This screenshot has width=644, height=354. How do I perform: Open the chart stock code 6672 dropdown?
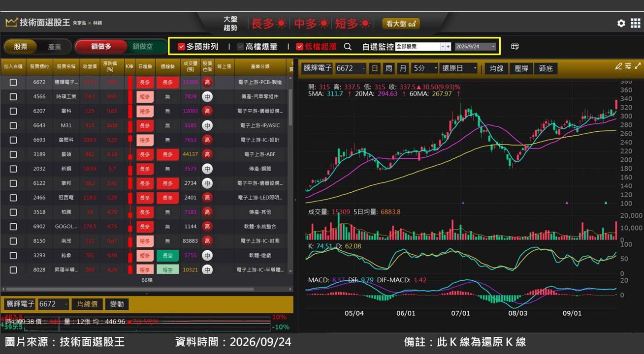[351, 68]
